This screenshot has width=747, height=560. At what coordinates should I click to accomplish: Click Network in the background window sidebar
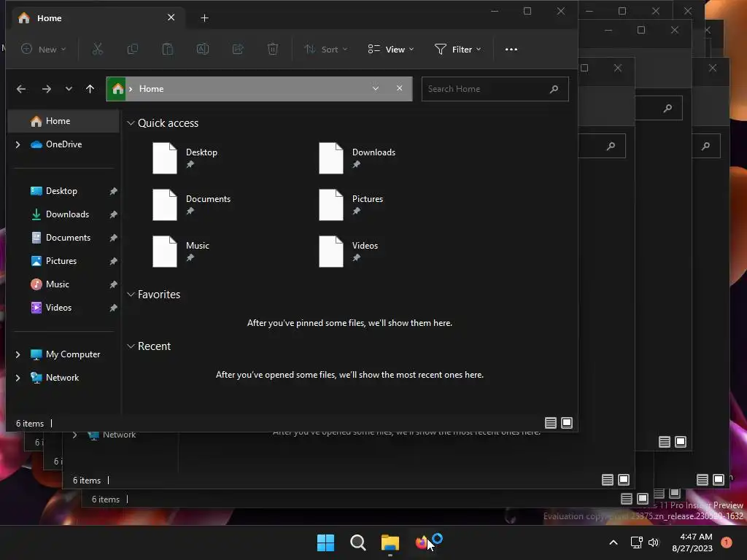tap(119, 435)
